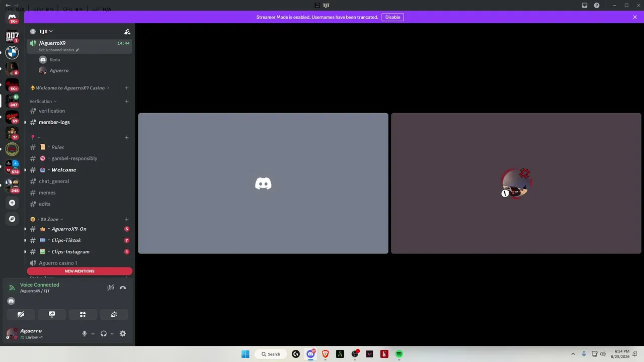Open Brave browser from the taskbar

(x=326, y=354)
